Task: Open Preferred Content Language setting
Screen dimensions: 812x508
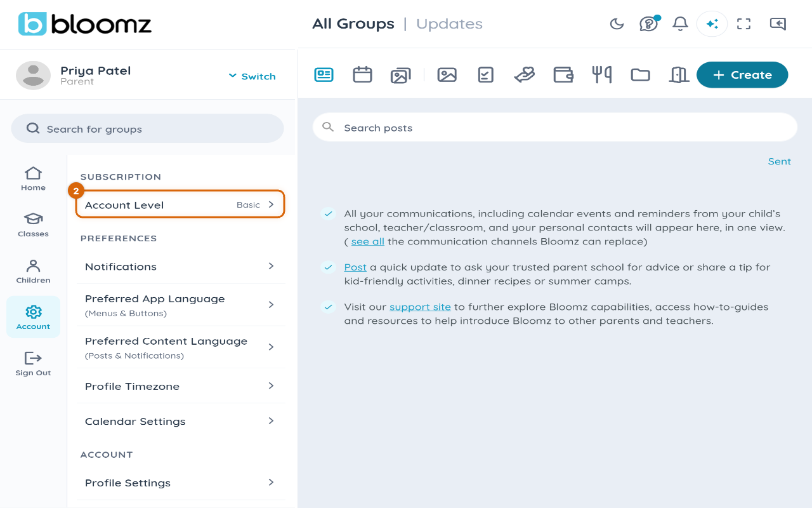Action: pos(180,347)
